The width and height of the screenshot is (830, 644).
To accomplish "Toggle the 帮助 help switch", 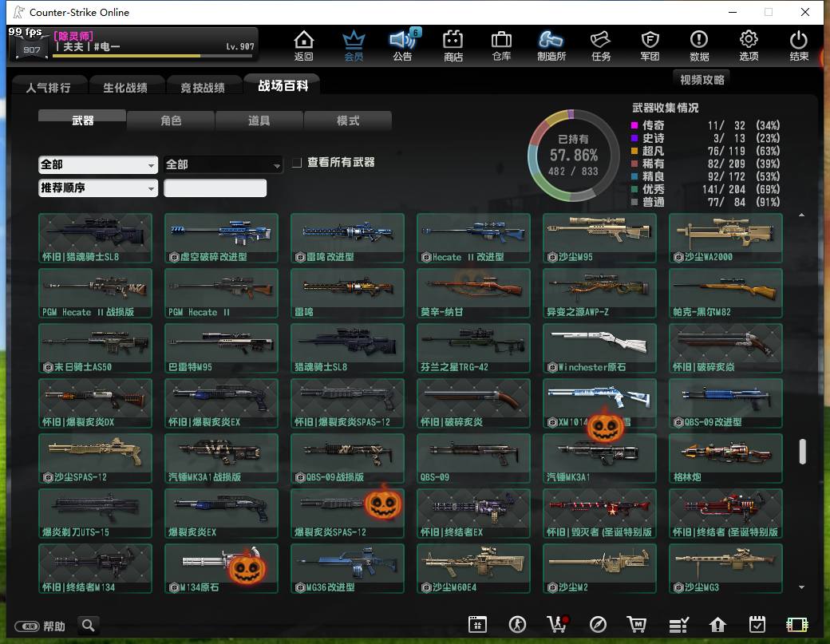I will [26, 626].
